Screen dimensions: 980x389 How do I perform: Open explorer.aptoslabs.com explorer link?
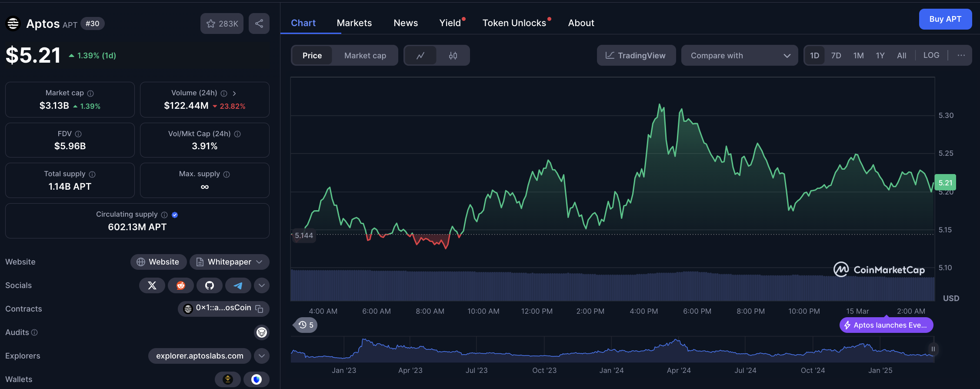[x=200, y=356]
